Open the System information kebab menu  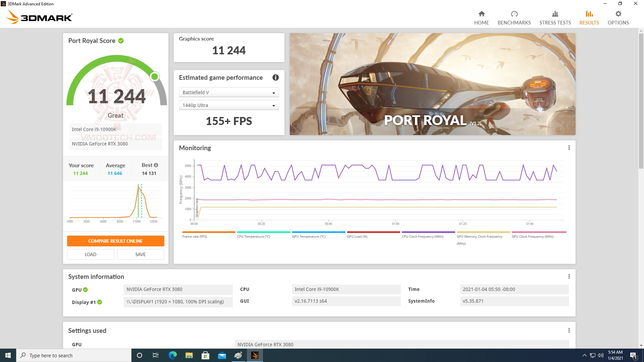point(569,276)
